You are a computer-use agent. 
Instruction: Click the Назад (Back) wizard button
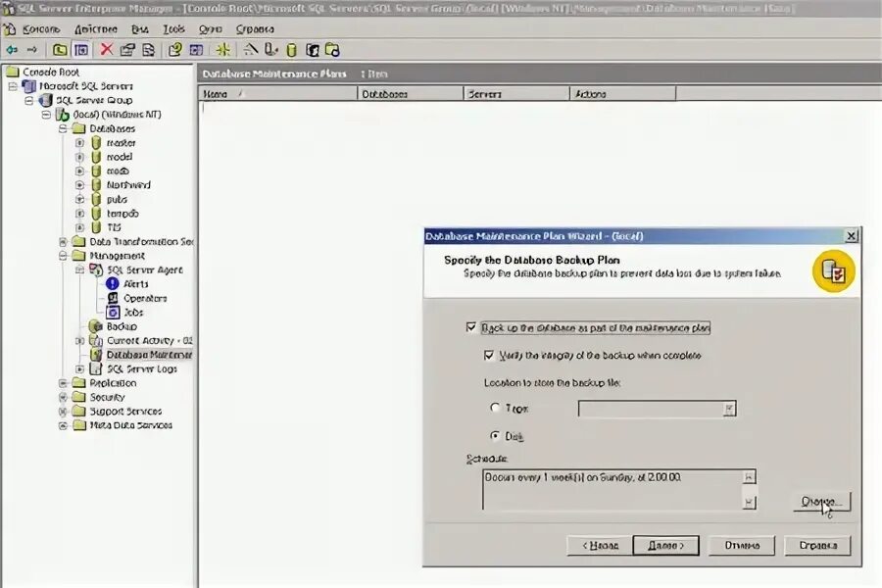pos(600,545)
